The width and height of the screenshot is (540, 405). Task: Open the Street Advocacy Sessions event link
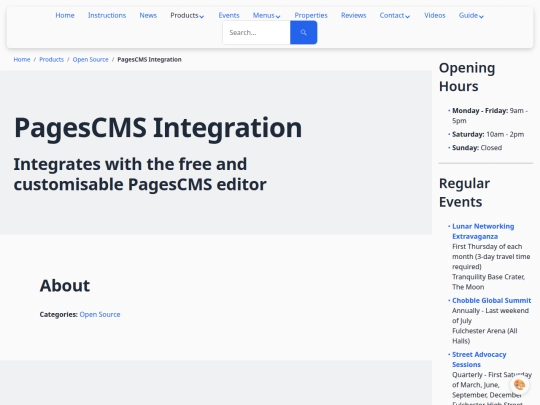click(x=479, y=360)
